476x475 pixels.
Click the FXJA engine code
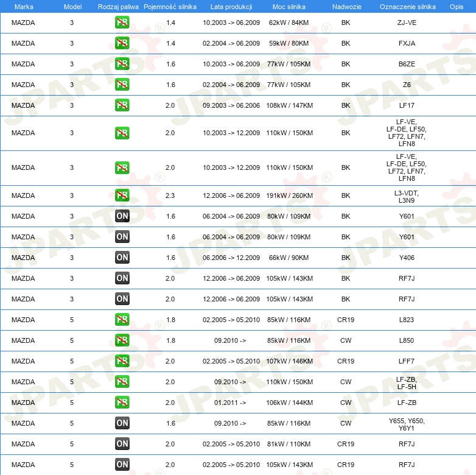pyautogui.click(x=407, y=43)
